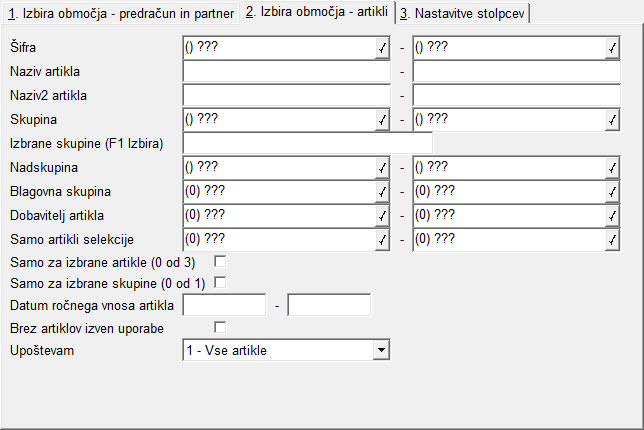Expand the Upoštevam dropdown list
The height and width of the screenshot is (430, 644).
(382, 350)
